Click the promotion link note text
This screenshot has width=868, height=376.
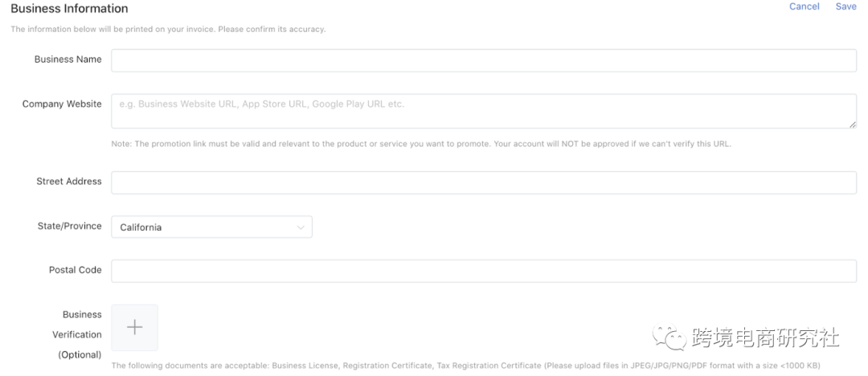(x=421, y=144)
